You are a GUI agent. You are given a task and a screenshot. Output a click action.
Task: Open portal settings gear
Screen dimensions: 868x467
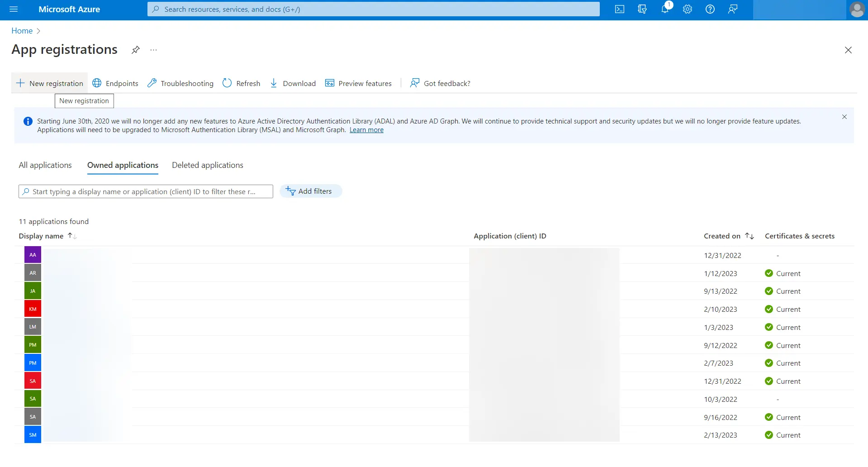688,9
